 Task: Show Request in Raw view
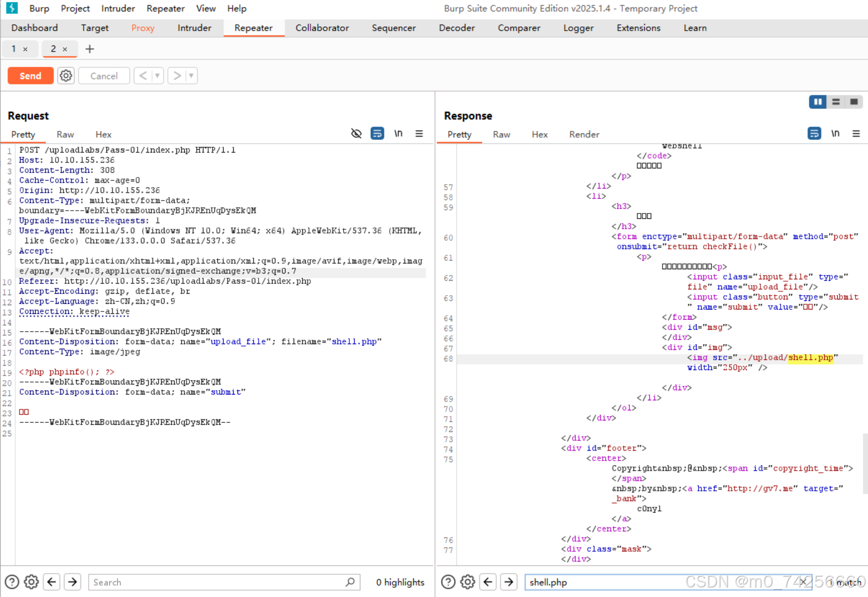tap(65, 134)
